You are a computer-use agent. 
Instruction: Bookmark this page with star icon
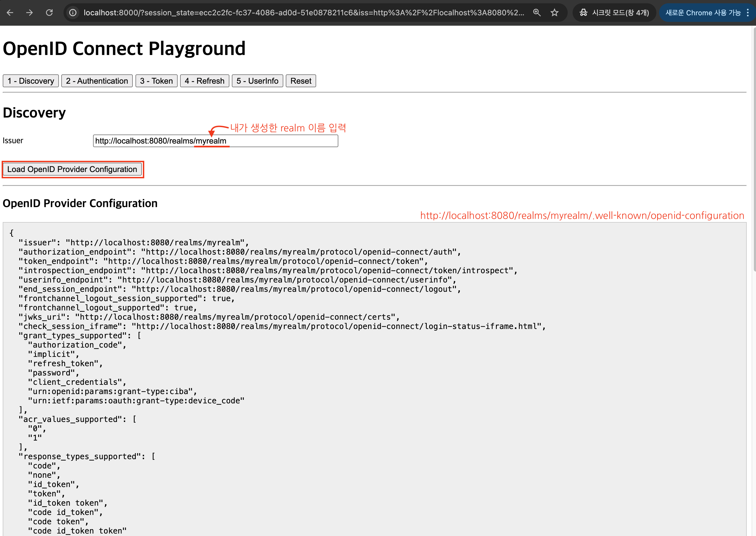click(555, 13)
